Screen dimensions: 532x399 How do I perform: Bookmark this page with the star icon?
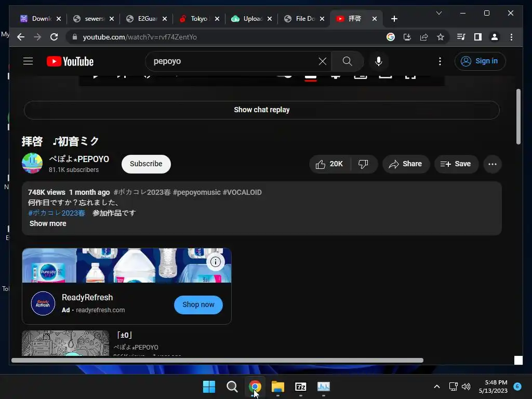coord(441,37)
